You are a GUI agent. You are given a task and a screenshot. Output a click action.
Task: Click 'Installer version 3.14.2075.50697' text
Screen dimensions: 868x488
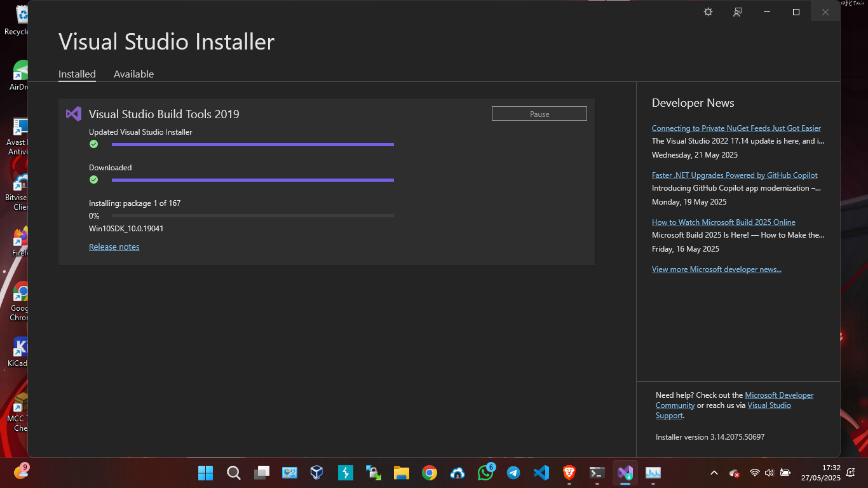pyautogui.click(x=710, y=437)
